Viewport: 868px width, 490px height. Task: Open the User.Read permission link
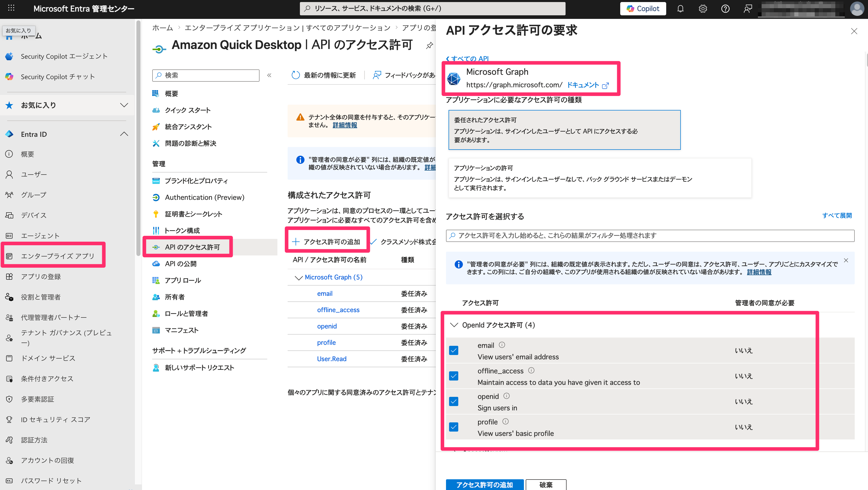point(332,359)
